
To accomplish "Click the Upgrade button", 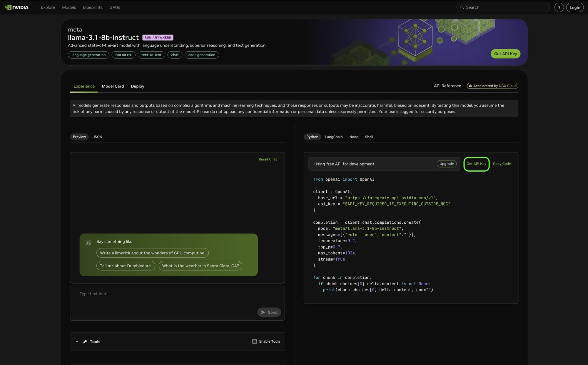I will [x=447, y=164].
